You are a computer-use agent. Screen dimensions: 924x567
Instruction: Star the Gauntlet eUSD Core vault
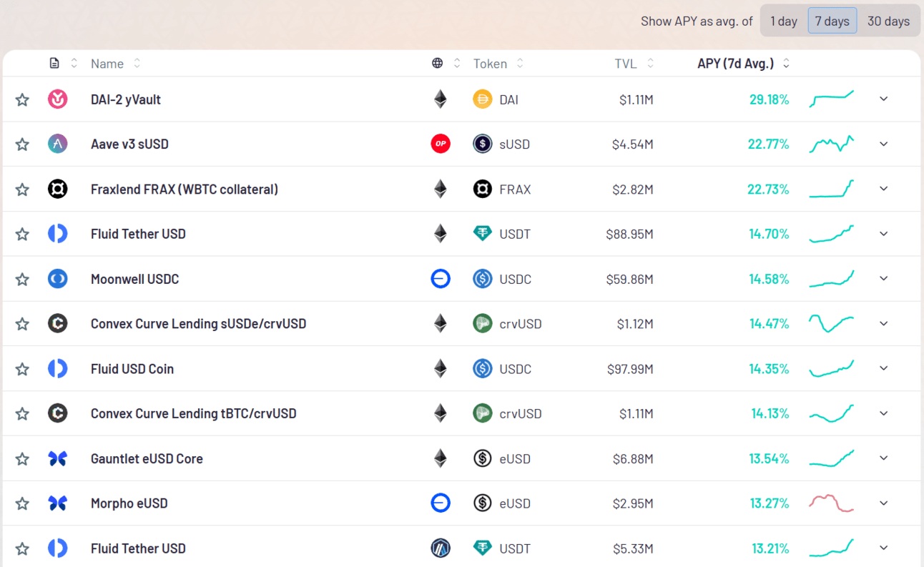tap(22, 459)
